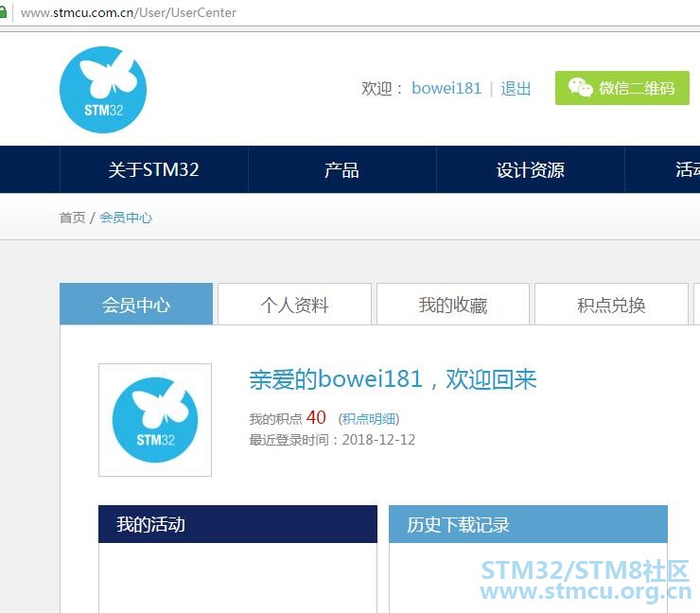The image size is (700, 613).
Task: Switch to the 个人资料 tab
Action: (x=294, y=305)
